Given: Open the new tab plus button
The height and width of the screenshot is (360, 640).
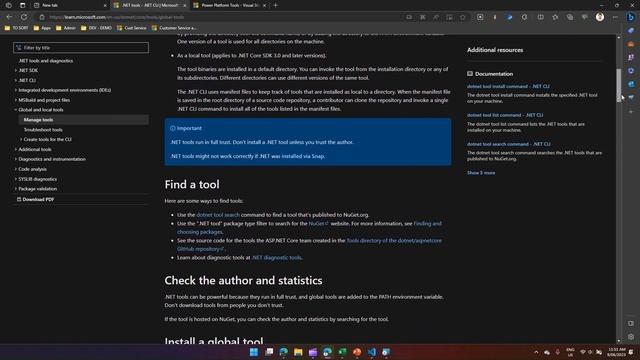Looking at the screenshot, I should click(x=276, y=5).
